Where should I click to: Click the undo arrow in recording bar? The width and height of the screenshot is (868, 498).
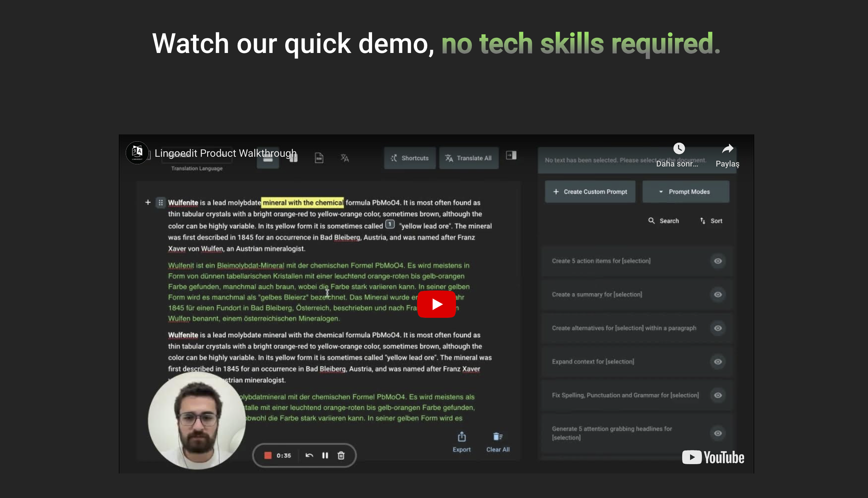(x=309, y=455)
